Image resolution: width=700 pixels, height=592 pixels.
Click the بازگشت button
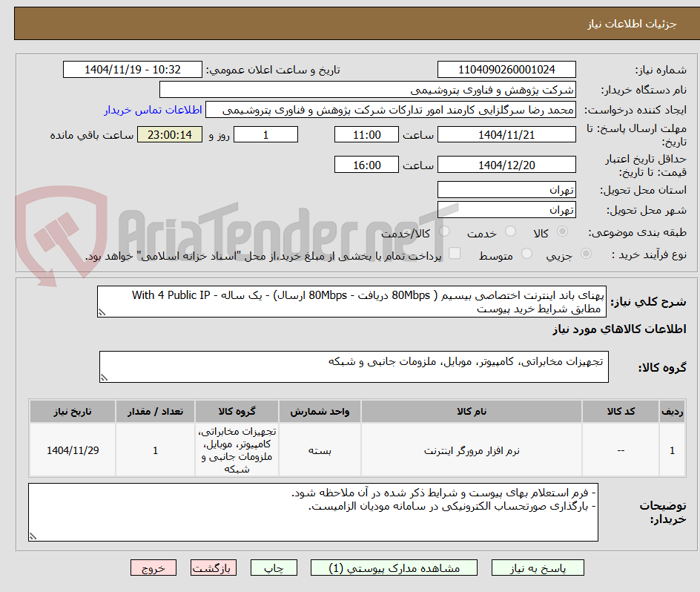coord(214,568)
